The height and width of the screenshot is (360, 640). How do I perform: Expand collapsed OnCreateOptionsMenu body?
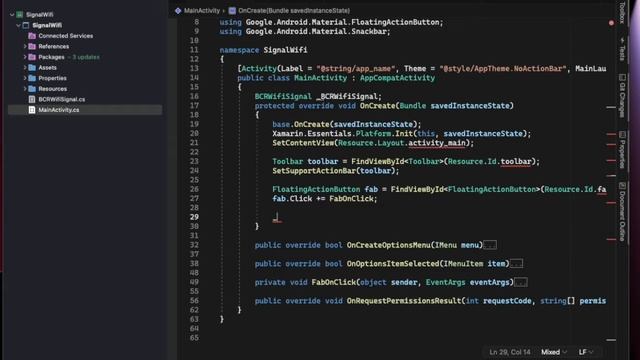click(x=490, y=245)
